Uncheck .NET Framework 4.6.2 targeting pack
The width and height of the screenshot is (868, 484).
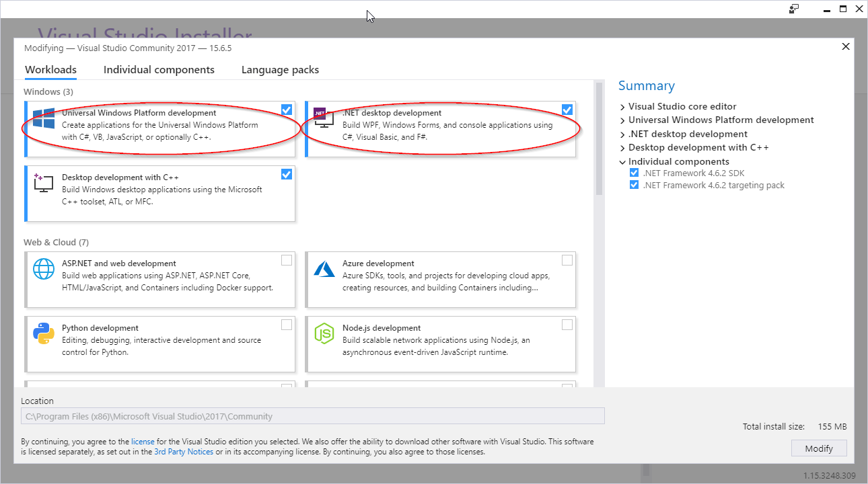(634, 185)
